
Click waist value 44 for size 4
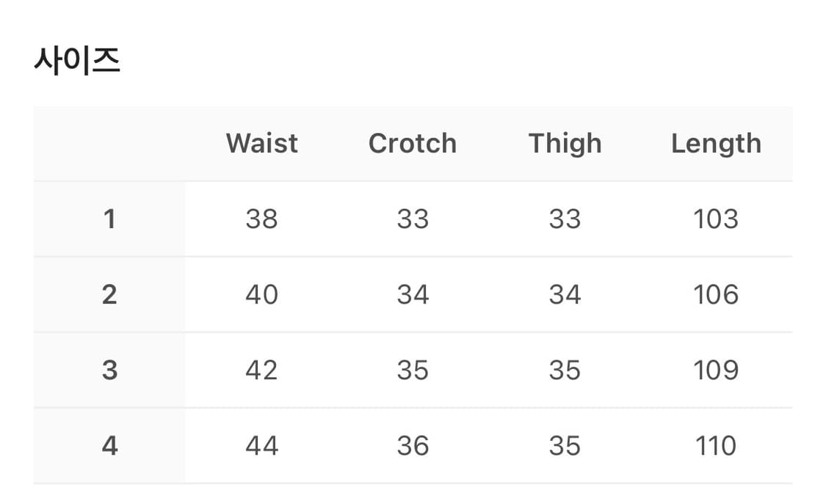point(262,445)
